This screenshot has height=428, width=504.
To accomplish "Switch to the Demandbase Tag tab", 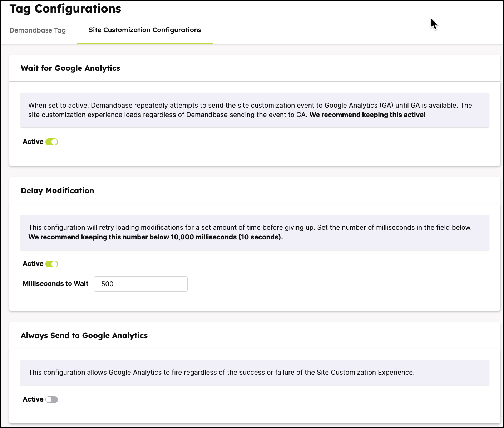I will click(x=38, y=30).
